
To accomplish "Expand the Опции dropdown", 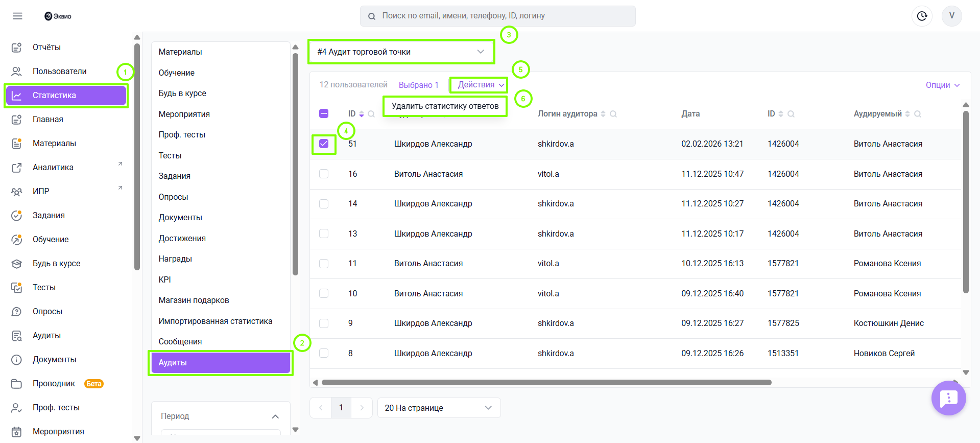I will pos(942,85).
